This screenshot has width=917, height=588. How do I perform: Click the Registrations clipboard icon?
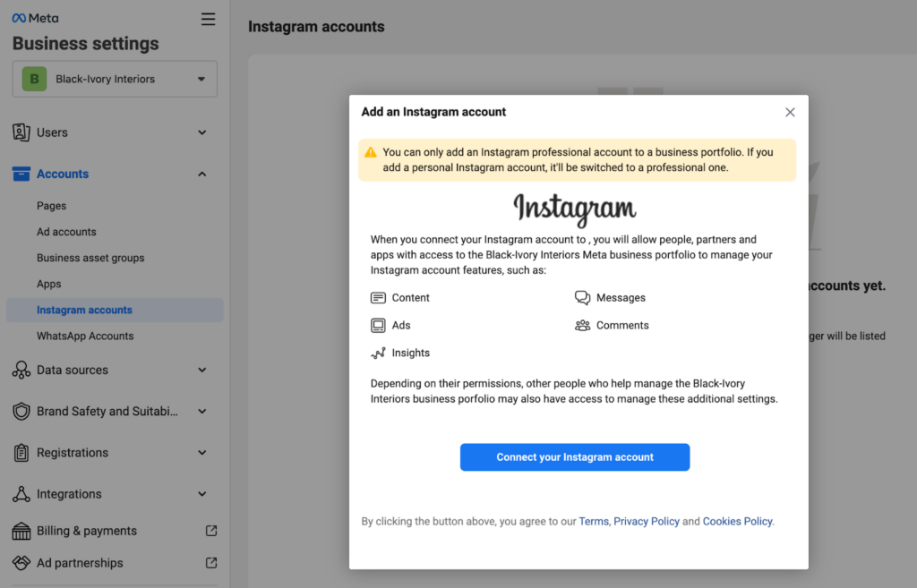tap(21, 452)
